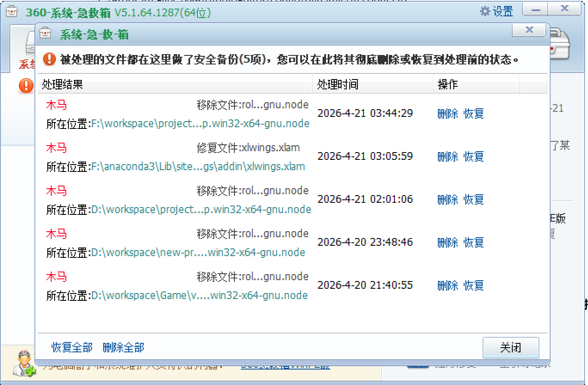Select the 移除文件 text in the 23:48:46 row
The image size is (588, 385).
tap(252, 234)
